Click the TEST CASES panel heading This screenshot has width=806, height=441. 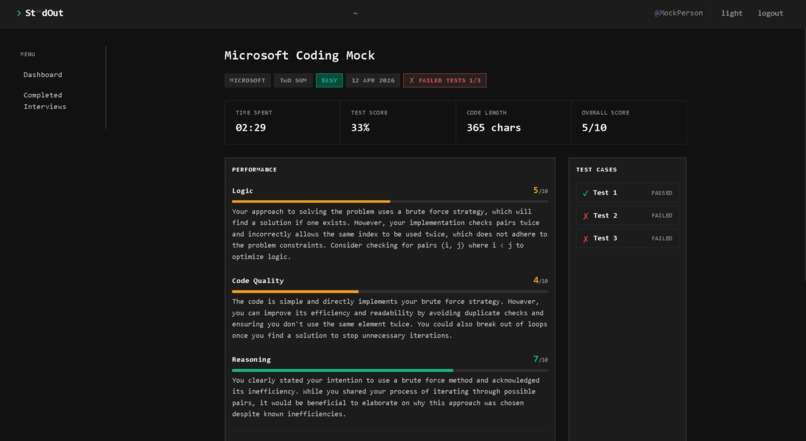[x=596, y=170]
